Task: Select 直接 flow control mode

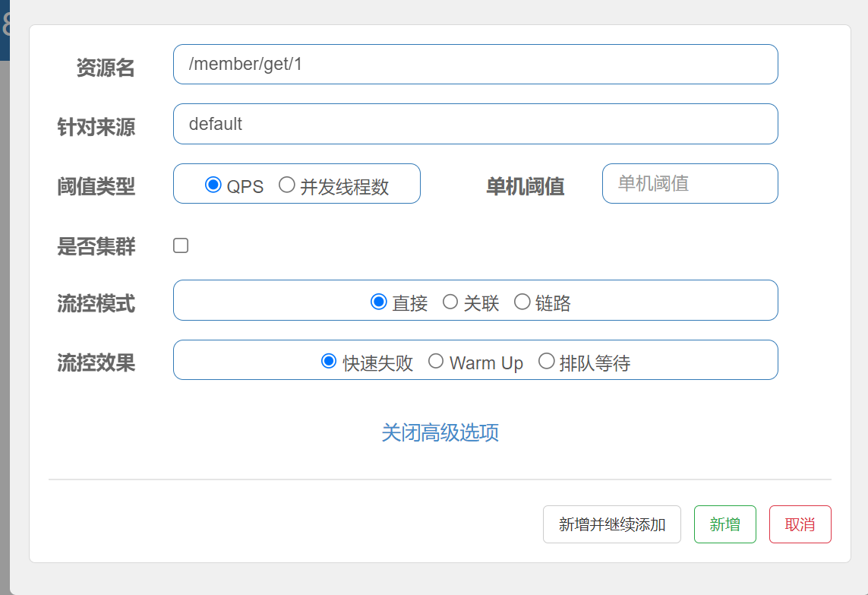Action: point(379,302)
